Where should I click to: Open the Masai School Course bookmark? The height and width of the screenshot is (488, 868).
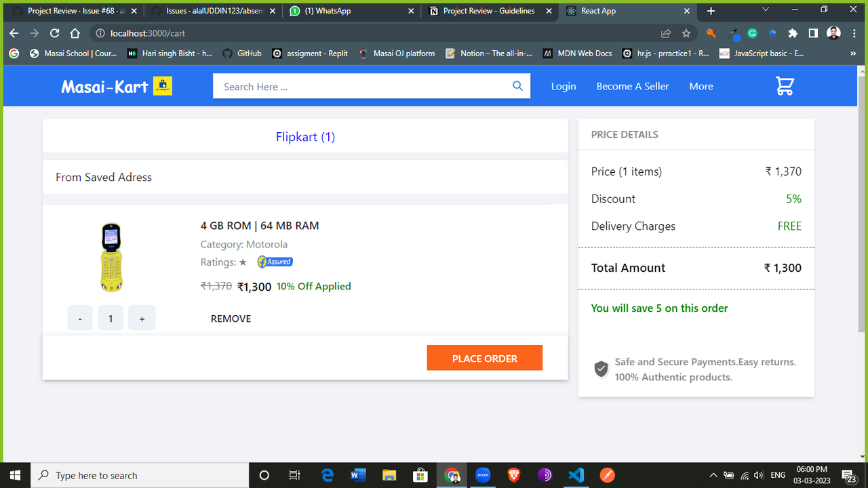pyautogui.click(x=73, y=53)
